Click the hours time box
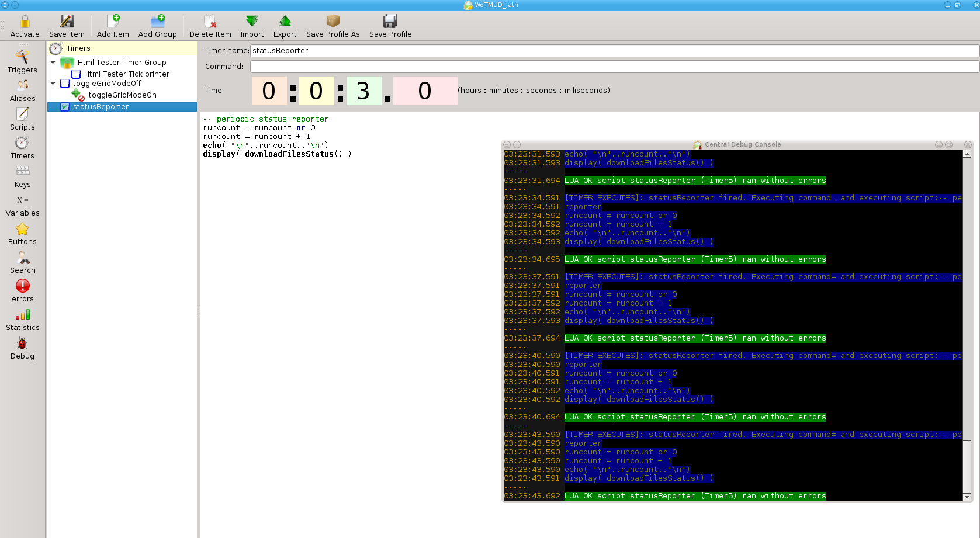This screenshot has height=538, width=980. (269, 91)
